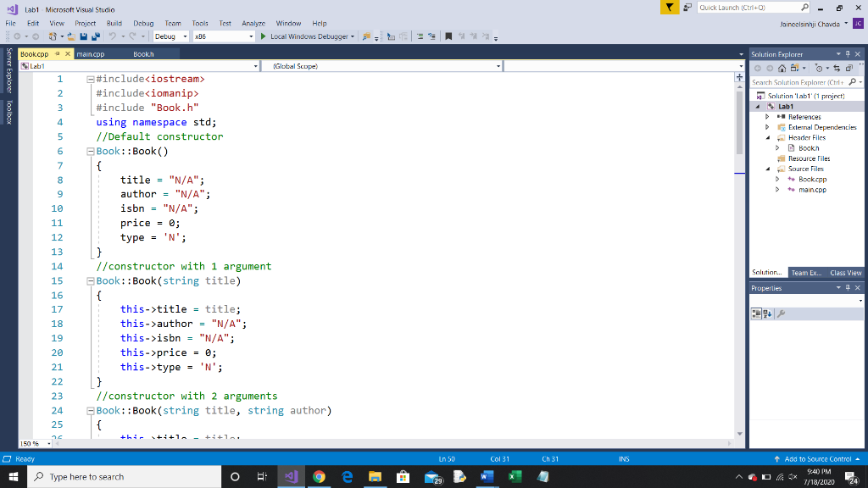Click the Collapse All icon in Solution Explorer

point(849,68)
